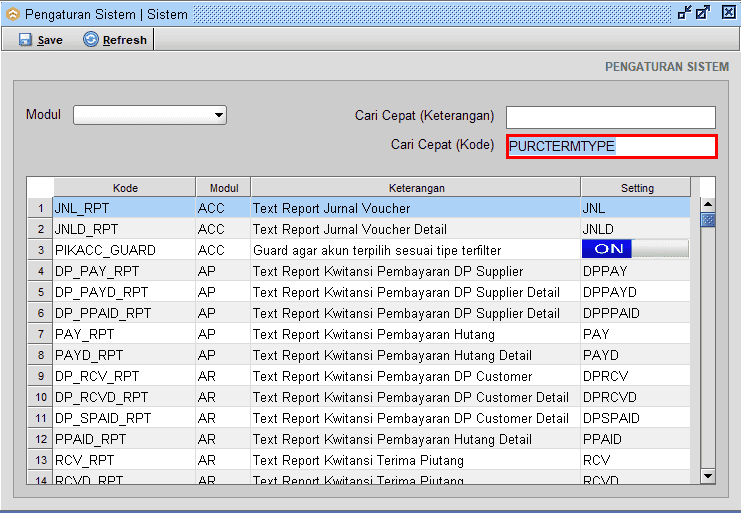This screenshot has width=741, height=513.
Task: Click the DPSPAID setting cell
Action: (x=635, y=418)
